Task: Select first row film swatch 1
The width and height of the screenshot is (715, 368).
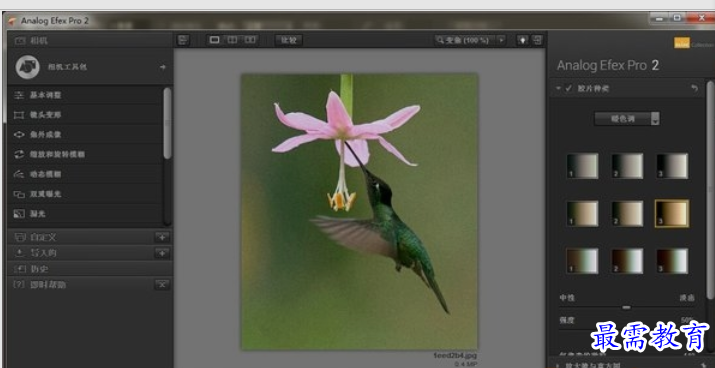Action: tap(582, 166)
